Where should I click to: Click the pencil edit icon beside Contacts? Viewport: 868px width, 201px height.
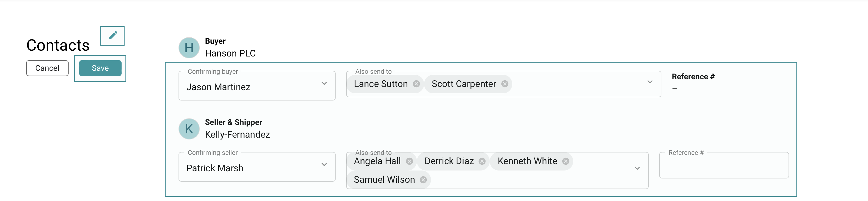pos(113,36)
